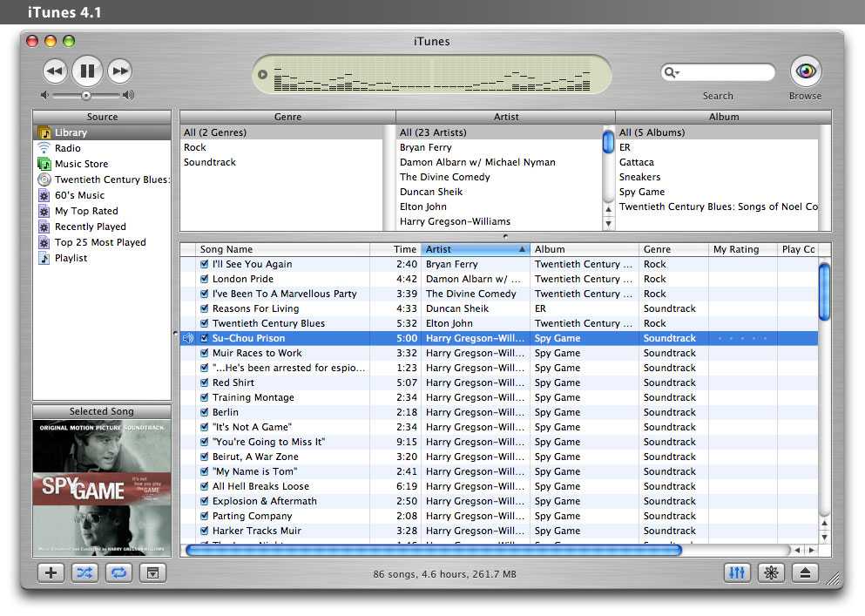Uncheck the Berlin checkbox

[x=204, y=412]
